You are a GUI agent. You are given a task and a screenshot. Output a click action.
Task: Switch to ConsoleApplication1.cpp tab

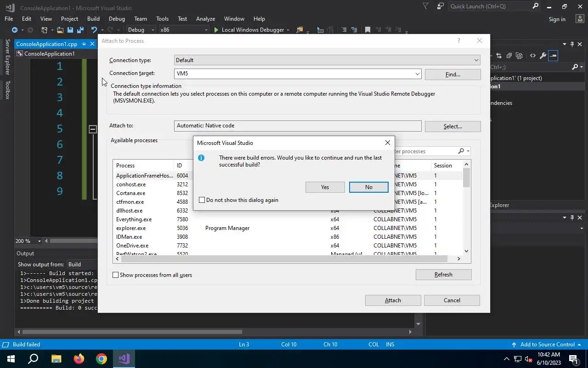coord(47,44)
